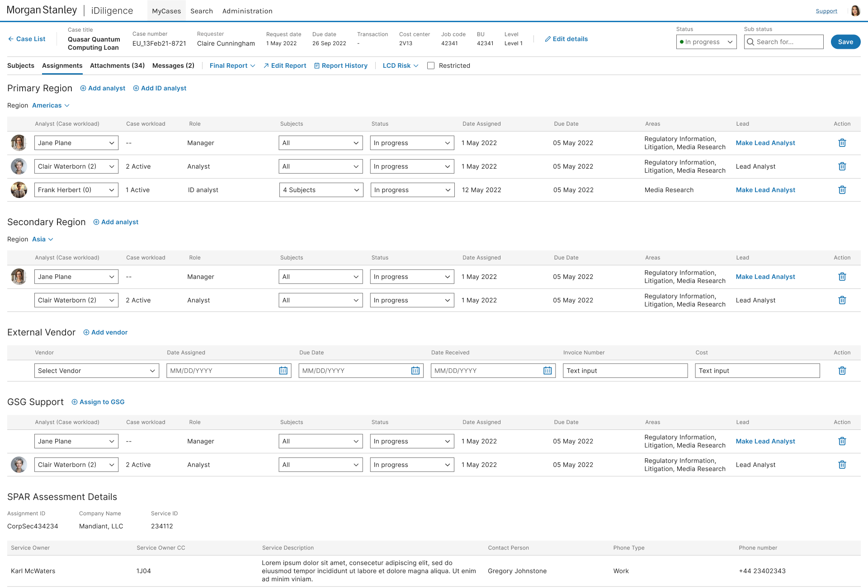Click the trash icon in External Vendor row

click(x=842, y=371)
